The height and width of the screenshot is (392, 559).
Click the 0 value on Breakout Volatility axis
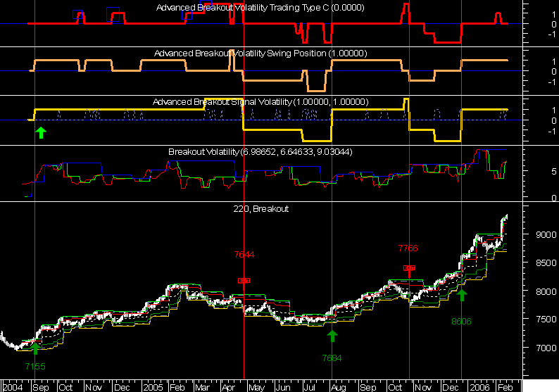(553, 198)
